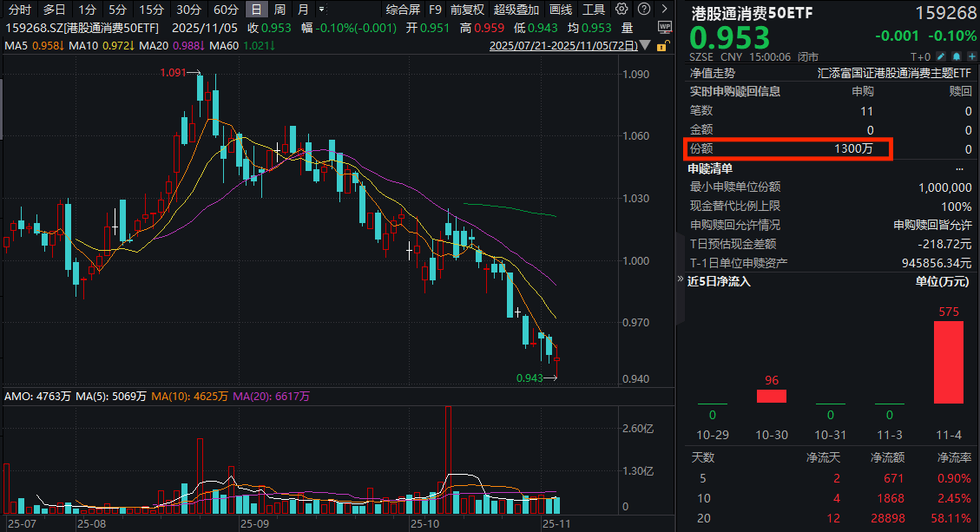This screenshot has height=532, width=980.
Task: Click the WP monitor icon
Action: pos(664,27)
